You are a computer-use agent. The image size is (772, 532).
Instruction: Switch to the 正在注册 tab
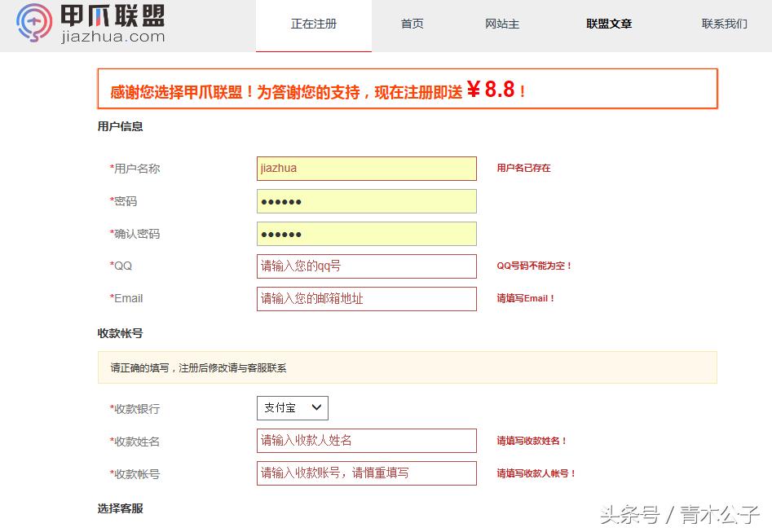pos(314,24)
